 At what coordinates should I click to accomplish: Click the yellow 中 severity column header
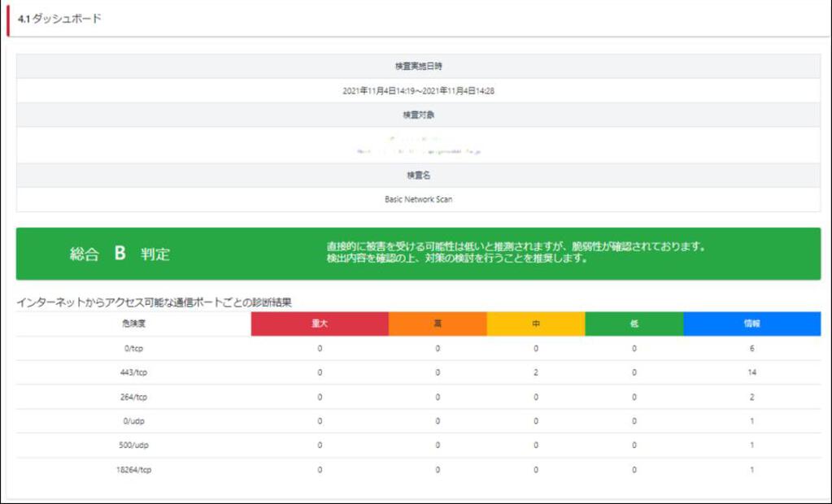534,323
